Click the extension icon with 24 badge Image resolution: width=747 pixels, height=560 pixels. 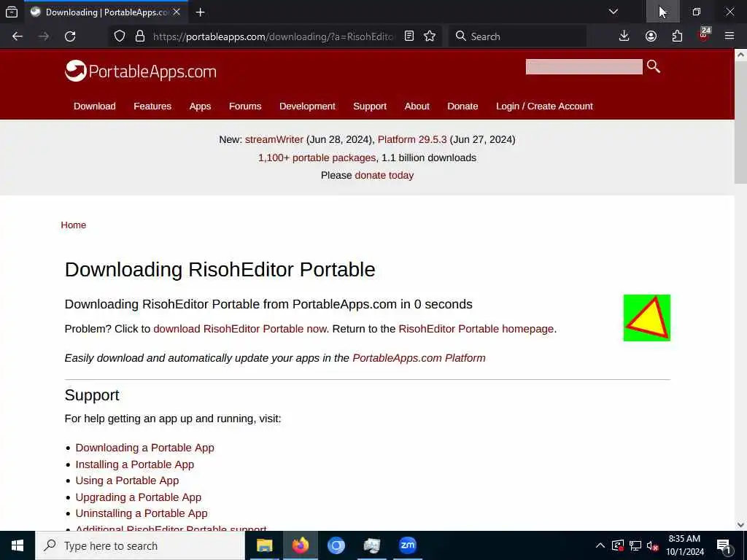(704, 35)
